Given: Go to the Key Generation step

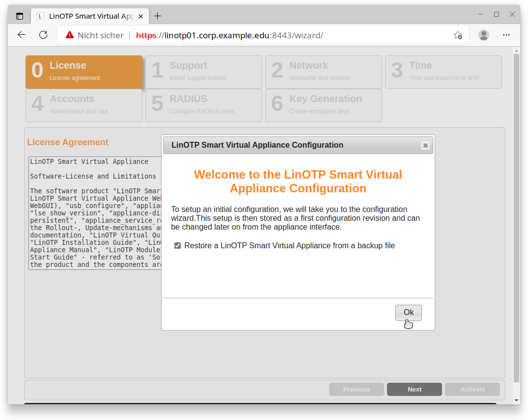Looking at the screenshot, I should [323, 105].
